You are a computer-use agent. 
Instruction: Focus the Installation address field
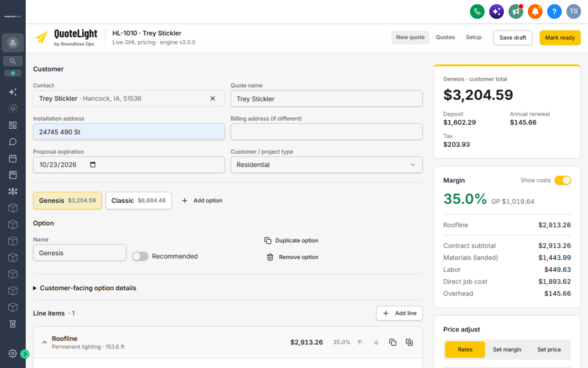pos(129,132)
